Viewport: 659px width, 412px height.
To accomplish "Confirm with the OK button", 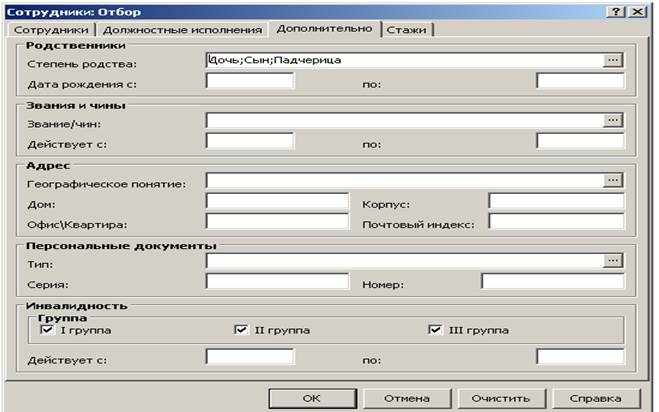I will click(312, 398).
